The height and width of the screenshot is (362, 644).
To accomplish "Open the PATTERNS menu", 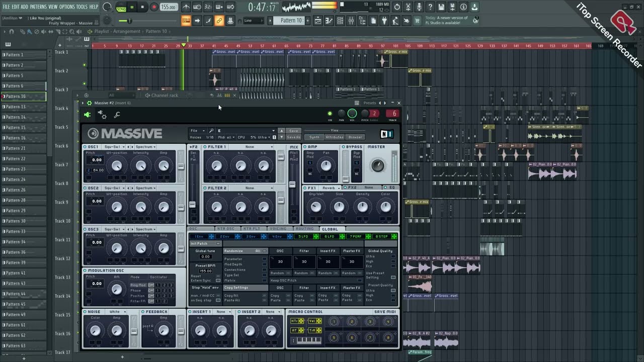I will (x=38, y=7).
